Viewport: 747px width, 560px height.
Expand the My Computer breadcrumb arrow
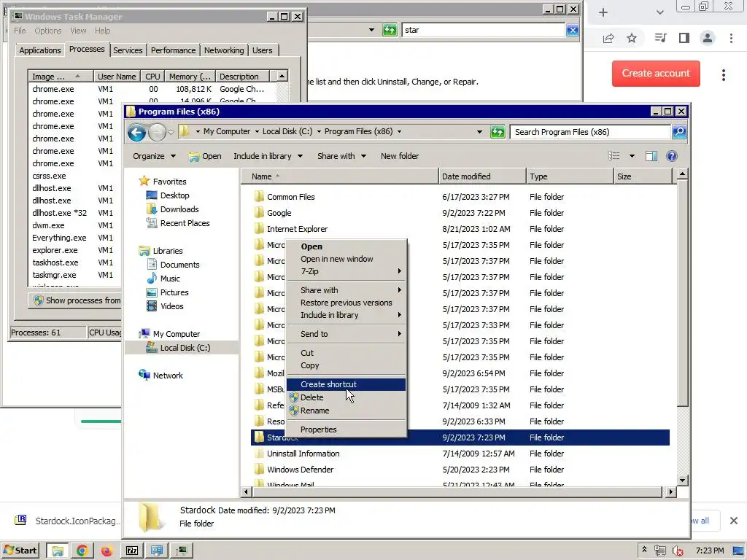point(257,131)
